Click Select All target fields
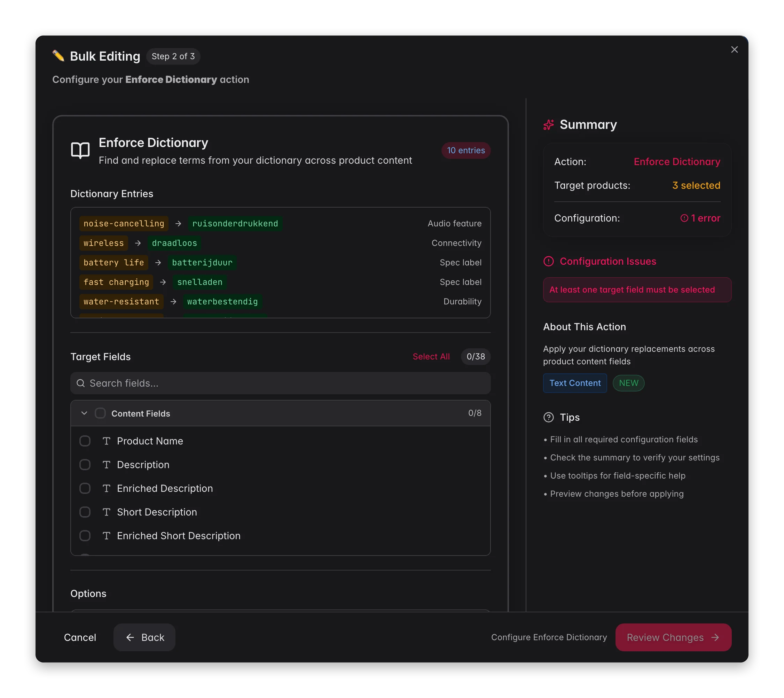784x698 pixels. 431,356
